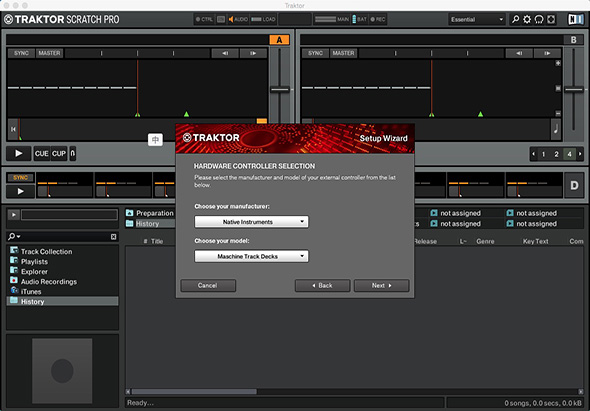Click the BAT battery indicator
Image resolution: width=590 pixels, height=411 pixels.
[359, 19]
